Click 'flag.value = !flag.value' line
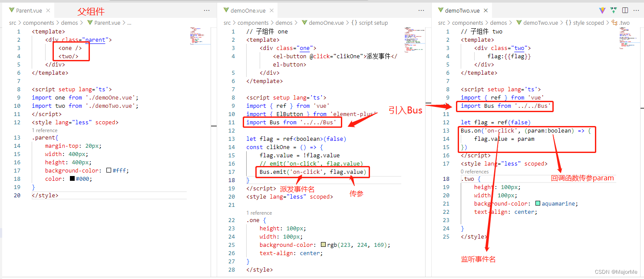 tap(300, 155)
